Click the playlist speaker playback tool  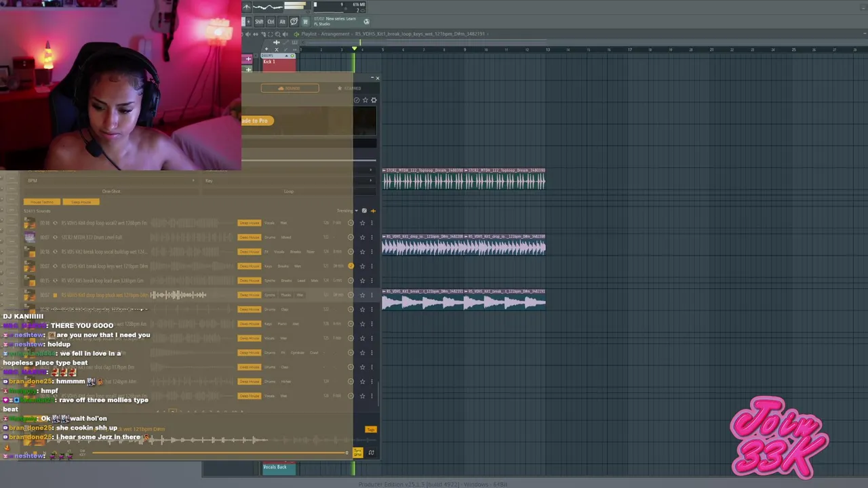285,34
